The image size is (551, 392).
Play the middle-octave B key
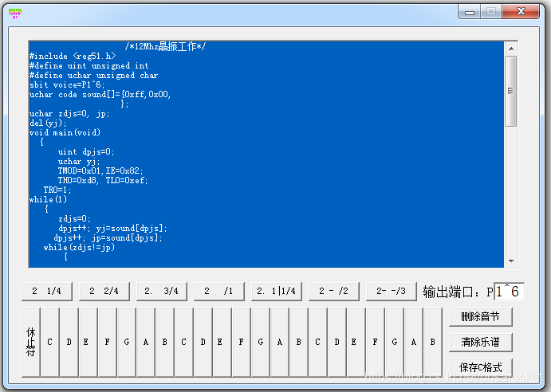coord(299,342)
